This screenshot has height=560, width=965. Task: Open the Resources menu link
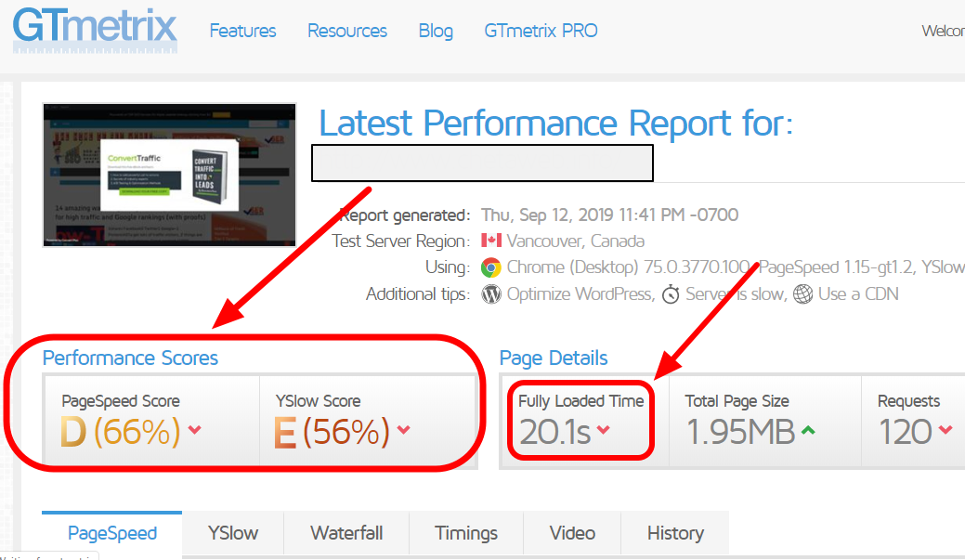[347, 31]
